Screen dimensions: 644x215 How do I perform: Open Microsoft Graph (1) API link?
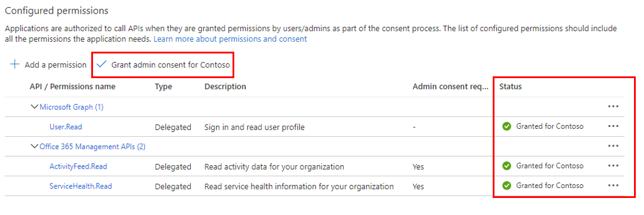[x=71, y=107]
